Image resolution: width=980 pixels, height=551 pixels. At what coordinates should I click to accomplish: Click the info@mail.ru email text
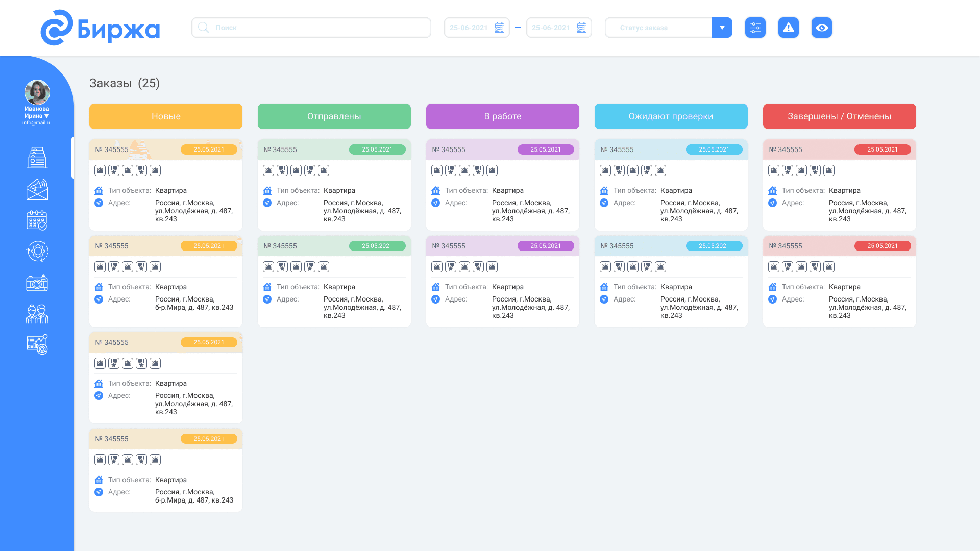[x=37, y=123]
